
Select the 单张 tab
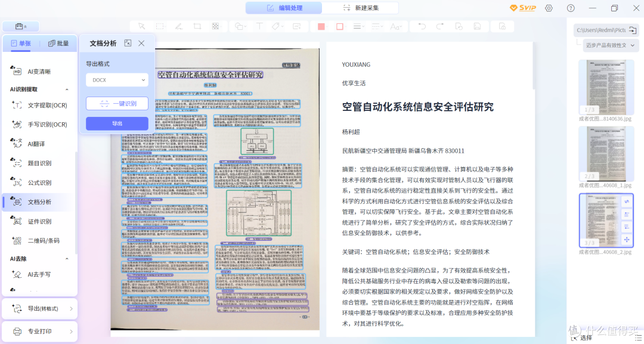(21, 43)
